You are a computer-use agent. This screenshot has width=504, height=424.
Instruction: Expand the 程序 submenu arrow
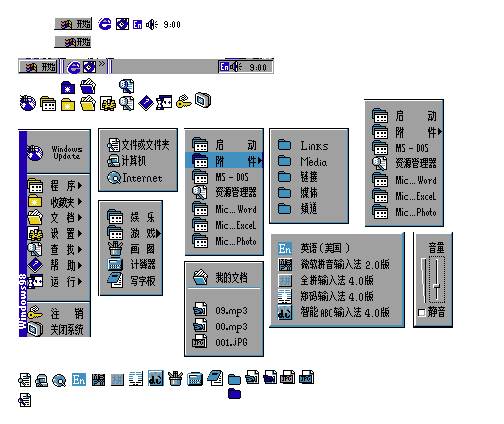(x=80, y=186)
